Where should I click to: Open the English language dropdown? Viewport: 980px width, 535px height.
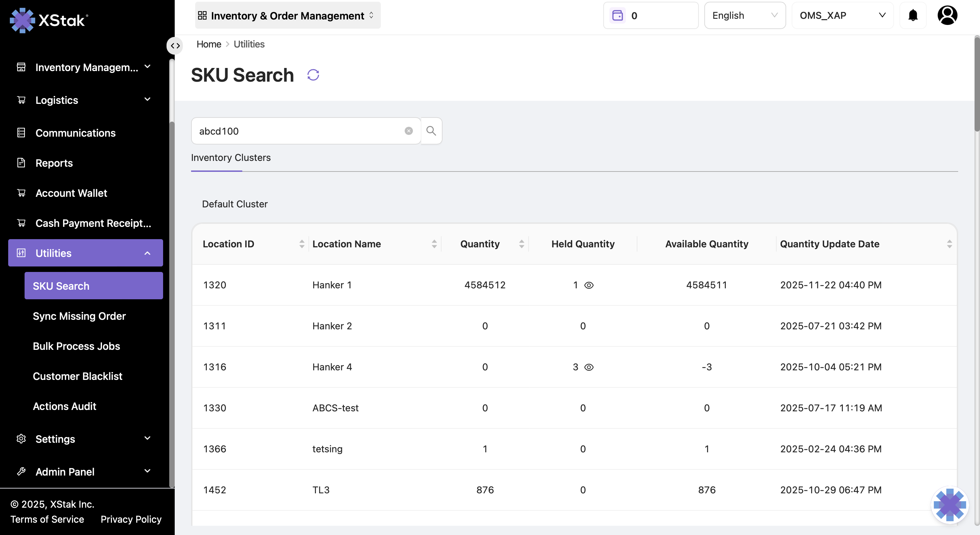744,16
